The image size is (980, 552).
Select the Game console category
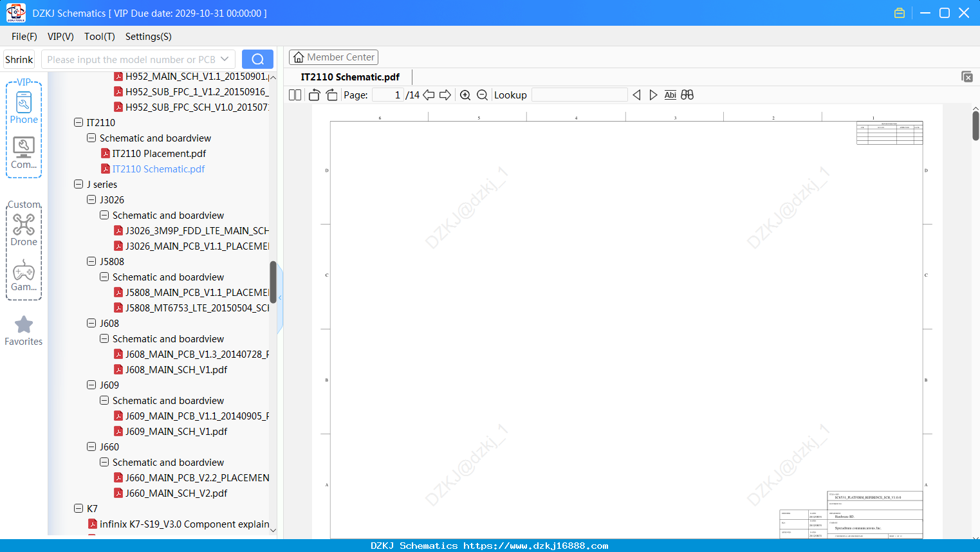point(24,275)
